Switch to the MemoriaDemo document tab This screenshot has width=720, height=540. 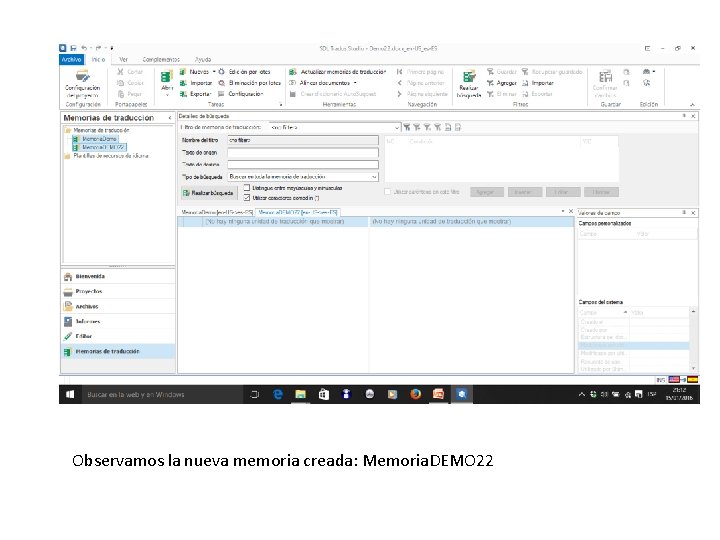coord(217,213)
